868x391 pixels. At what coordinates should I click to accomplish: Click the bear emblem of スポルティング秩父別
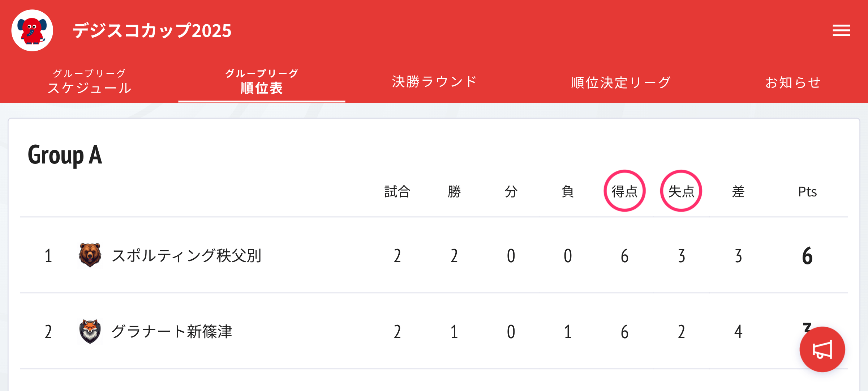[x=90, y=255]
